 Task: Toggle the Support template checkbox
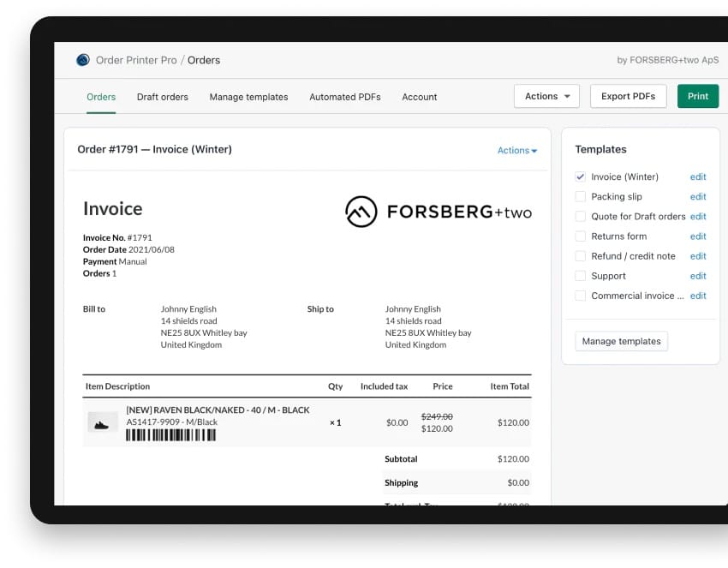point(581,276)
